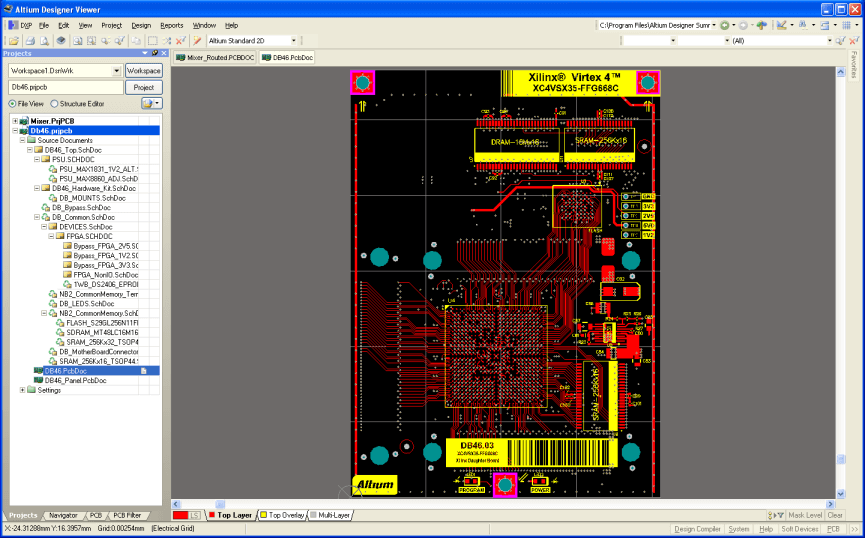Image resolution: width=865 pixels, height=538 pixels.
Task: Open the Workspace1.DsnWrk dropdown
Action: tap(116, 71)
